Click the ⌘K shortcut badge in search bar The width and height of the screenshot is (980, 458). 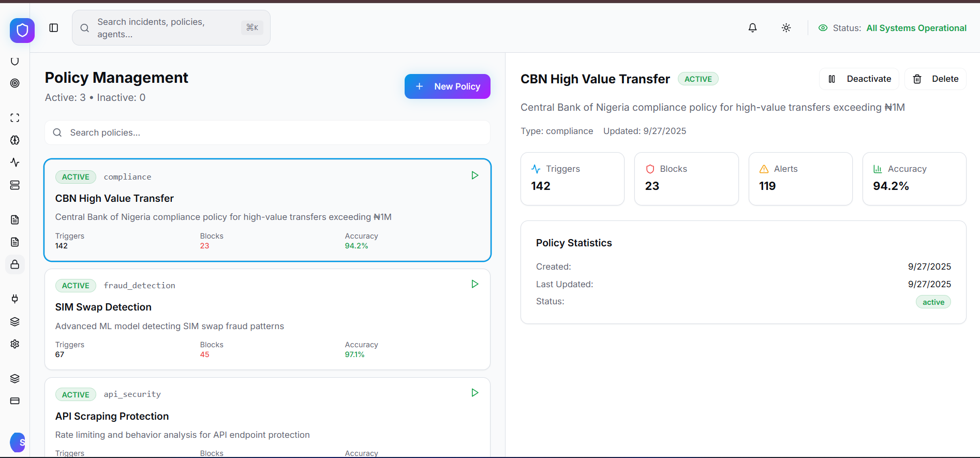pyautogui.click(x=253, y=28)
